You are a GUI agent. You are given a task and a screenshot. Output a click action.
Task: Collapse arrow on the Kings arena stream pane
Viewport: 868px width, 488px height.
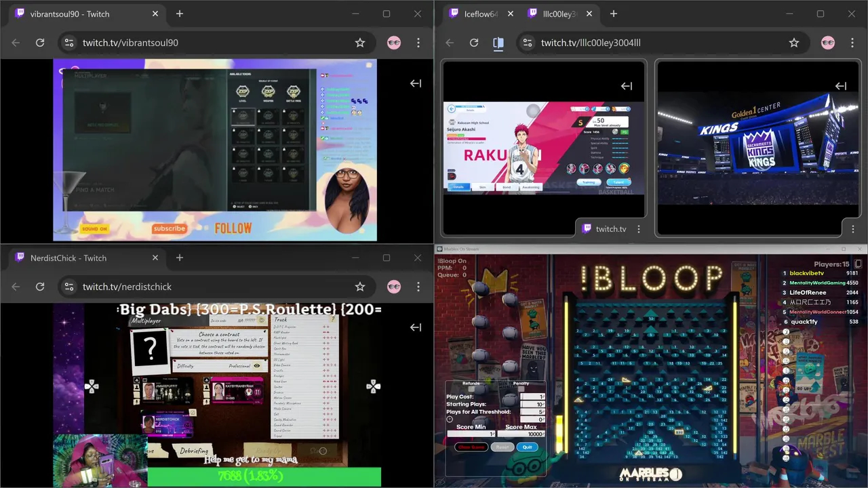841,86
